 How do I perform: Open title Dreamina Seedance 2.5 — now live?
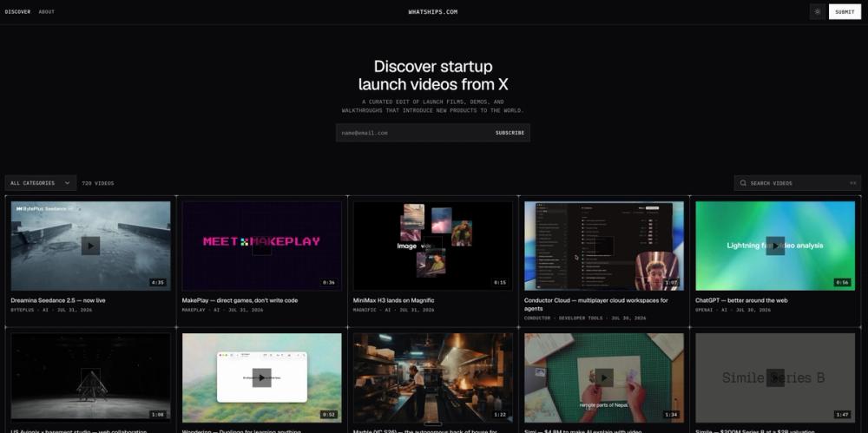click(x=58, y=300)
